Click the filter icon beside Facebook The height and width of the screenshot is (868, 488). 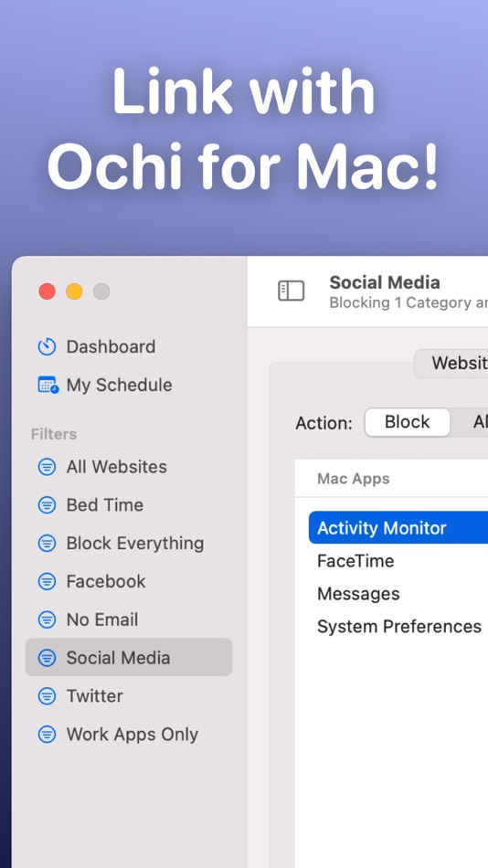pyautogui.click(x=47, y=581)
